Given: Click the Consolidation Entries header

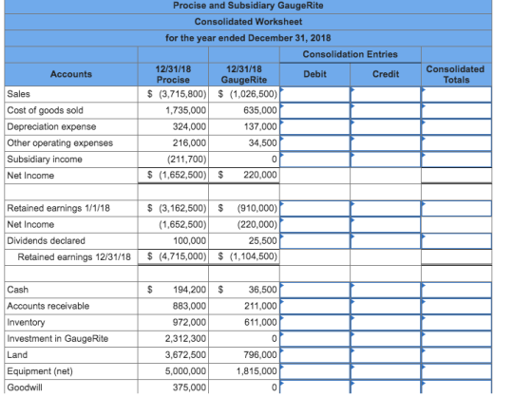Looking at the screenshot, I should click(351, 54).
